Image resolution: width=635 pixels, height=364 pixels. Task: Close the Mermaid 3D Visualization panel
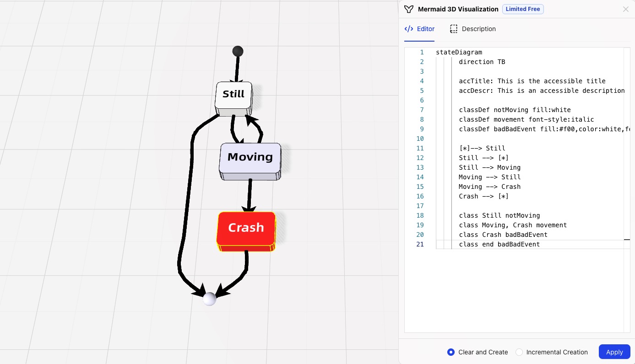click(625, 9)
